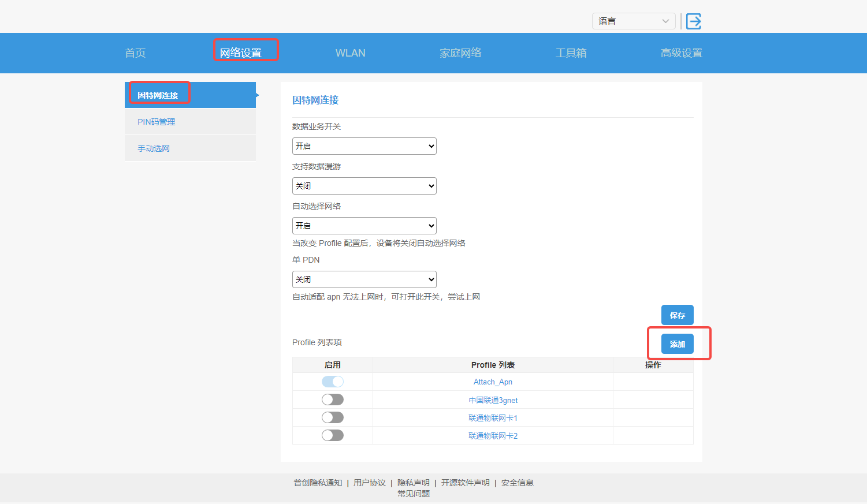This screenshot has width=867, height=504.
Task: Click the 保存 button
Action: [677, 315]
